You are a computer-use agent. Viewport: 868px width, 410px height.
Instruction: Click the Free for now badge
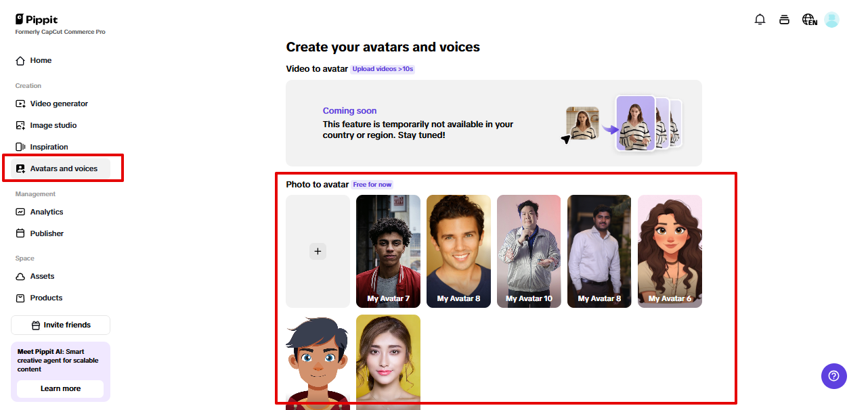tap(372, 184)
